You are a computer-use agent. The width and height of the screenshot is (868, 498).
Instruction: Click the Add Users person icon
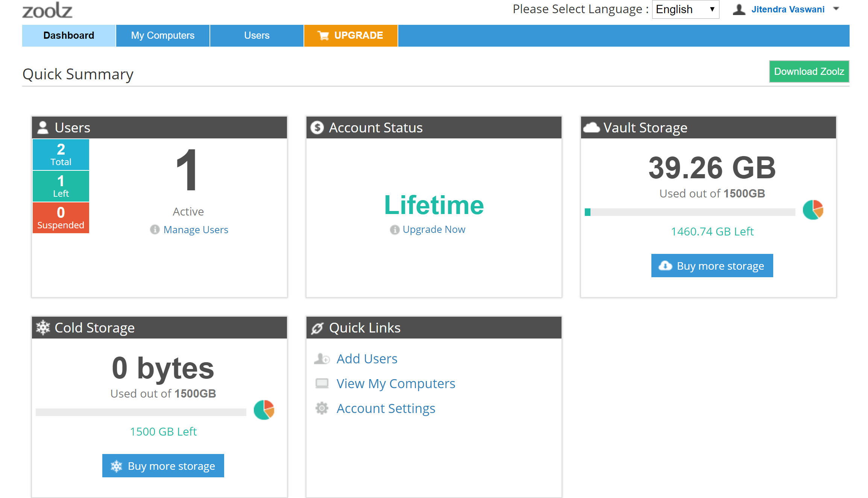pos(322,359)
